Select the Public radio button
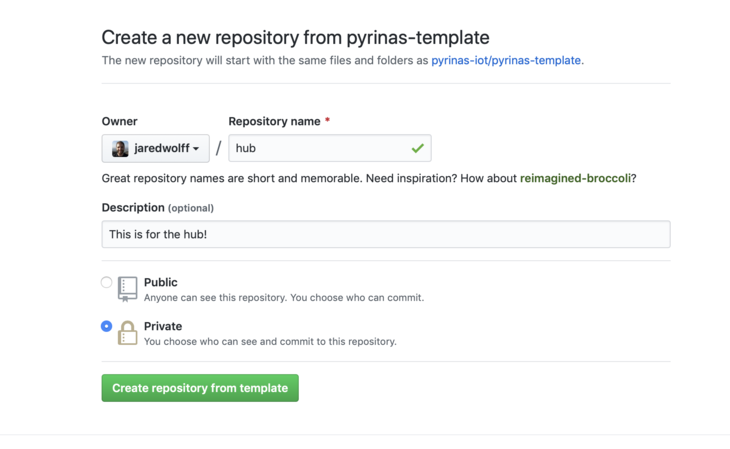 tap(107, 283)
